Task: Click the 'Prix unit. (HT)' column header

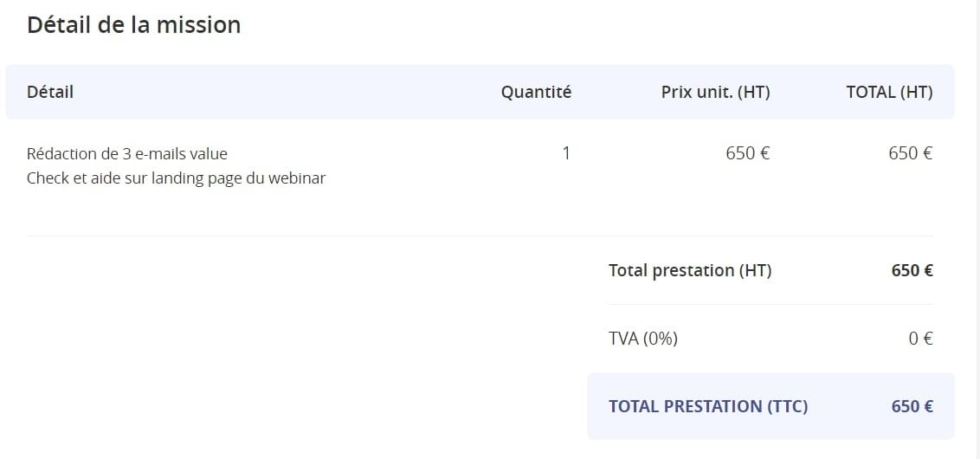Action: (x=716, y=92)
